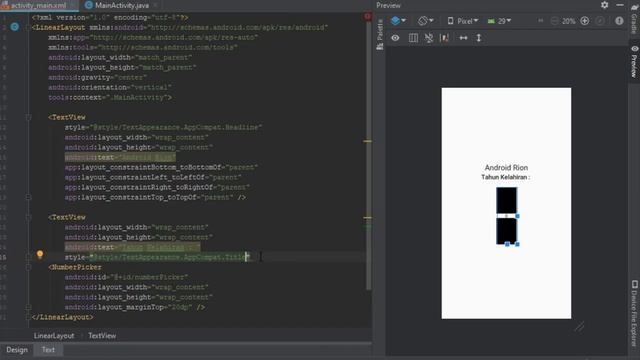Viewport: 640px width, 360px height.
Task: Click the zoom in plus icon
Action: pos(584,21)
